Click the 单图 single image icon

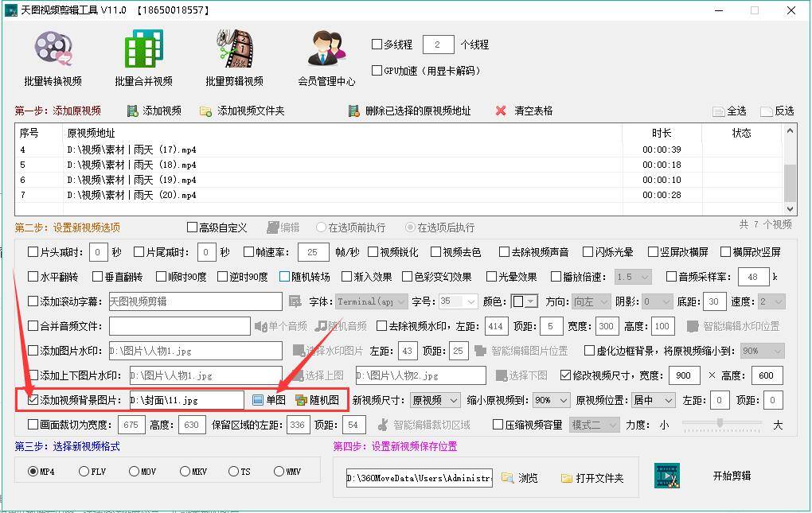point(258,400)
